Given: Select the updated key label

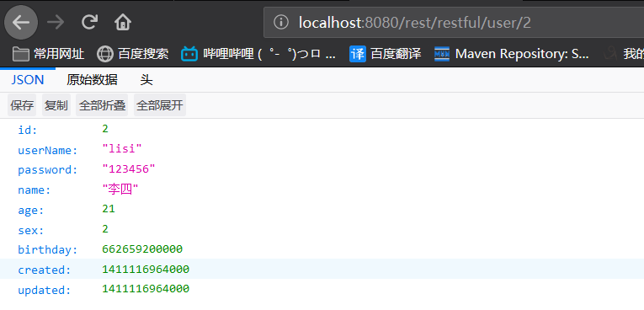Looking at the screenshot, I should point(45,291).
